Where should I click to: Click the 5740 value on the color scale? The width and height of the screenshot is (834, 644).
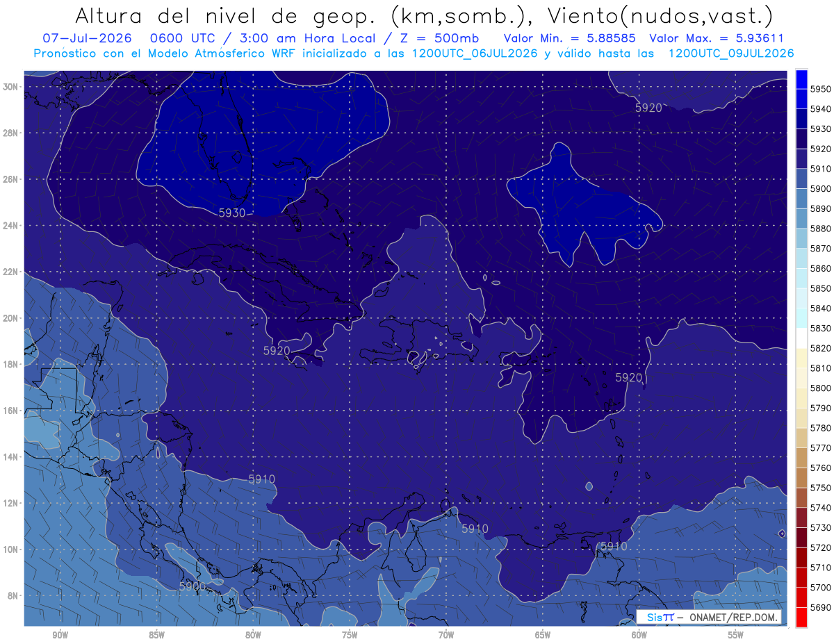(821, 507)
